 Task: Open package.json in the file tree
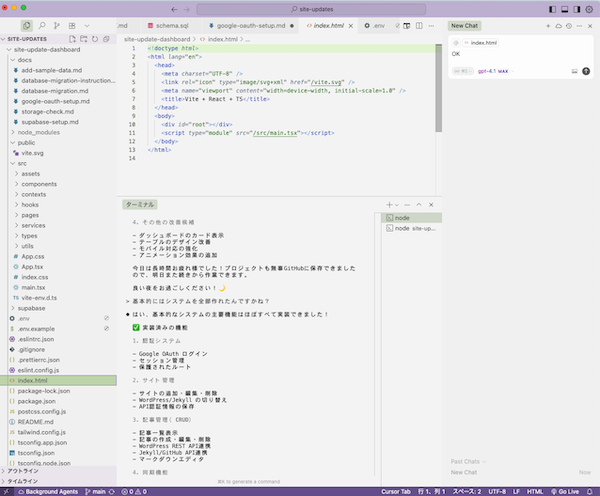click(58, 401)
